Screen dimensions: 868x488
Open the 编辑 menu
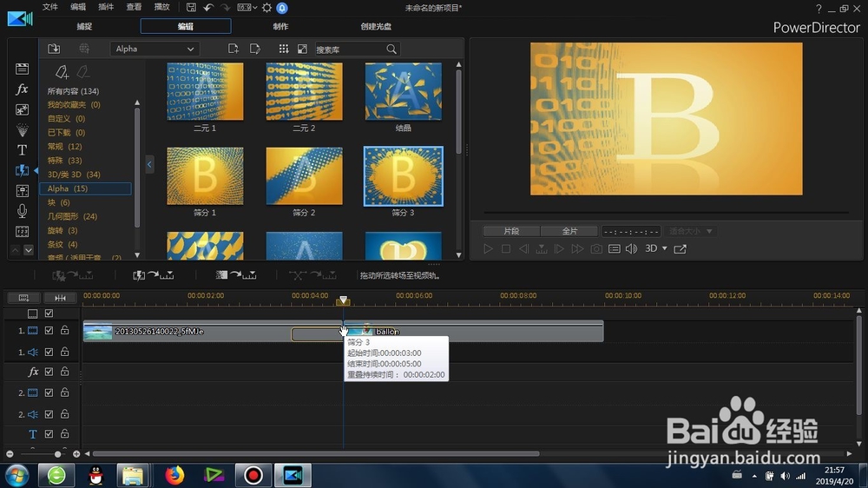click(78, 7)
